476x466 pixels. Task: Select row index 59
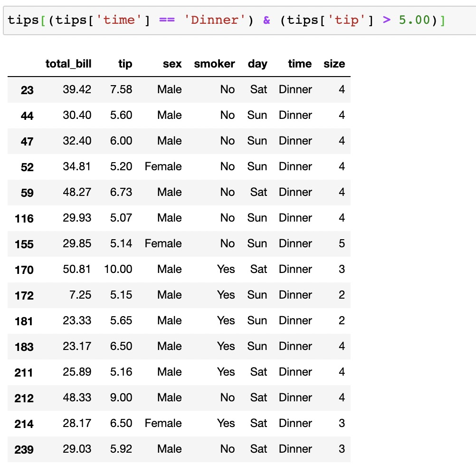point(27,193)
